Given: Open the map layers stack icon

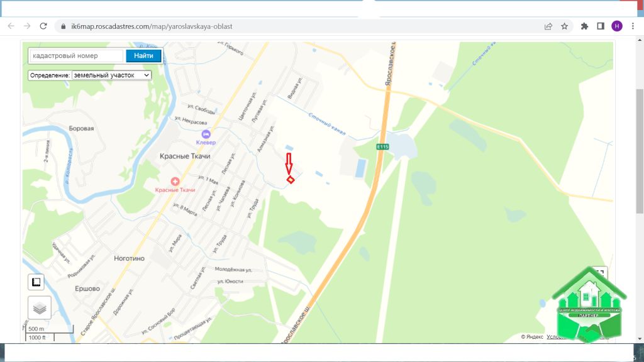Looking at the screenshot, I should tap(39, 308).
